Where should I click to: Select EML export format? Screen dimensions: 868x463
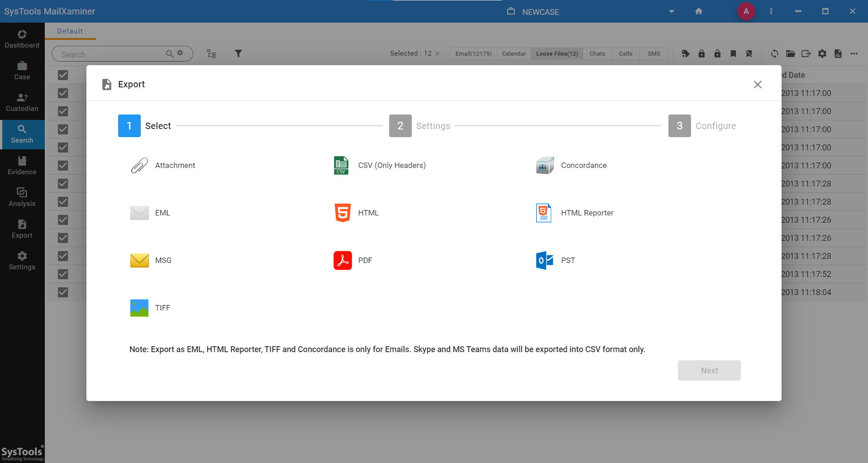point(150,213)
